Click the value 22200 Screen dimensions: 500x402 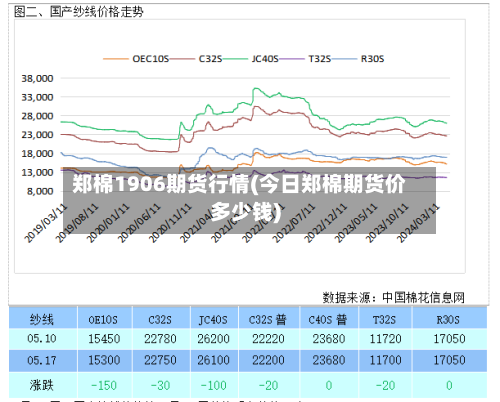pyautogui.click(x=268, y=360)
